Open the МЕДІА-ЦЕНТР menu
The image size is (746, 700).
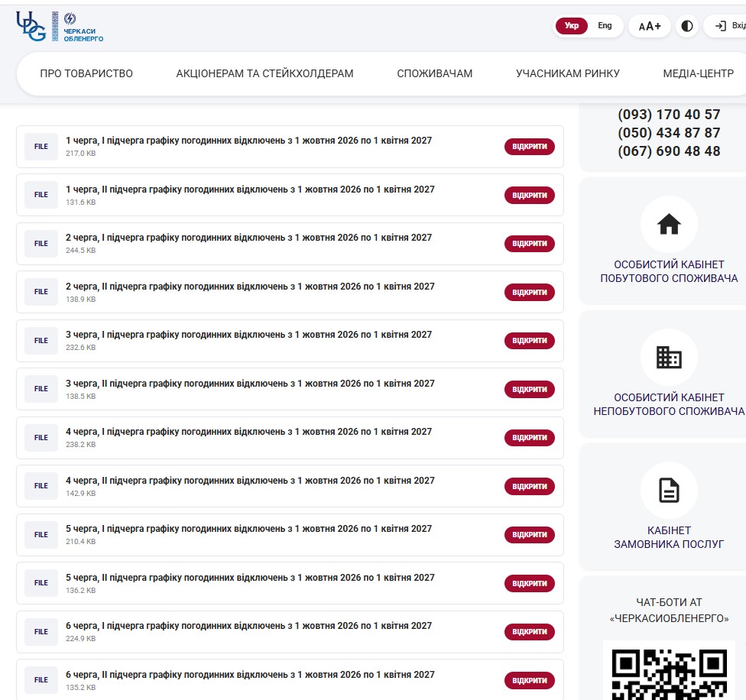(x=698, y=73)
